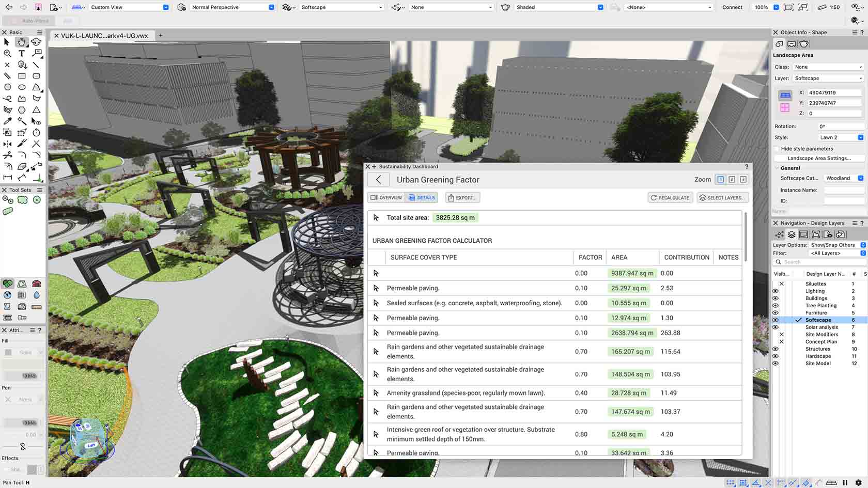This screenshot has width=868, height=488.
Task: Toggle visibility of Hardscape layer
Action: (775, 356)
